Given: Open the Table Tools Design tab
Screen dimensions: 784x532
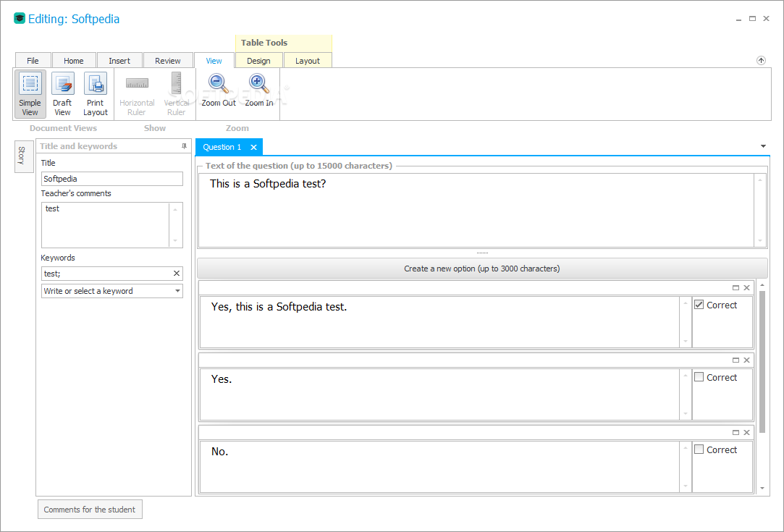Looking at the screenshot, I should (258, 61).
